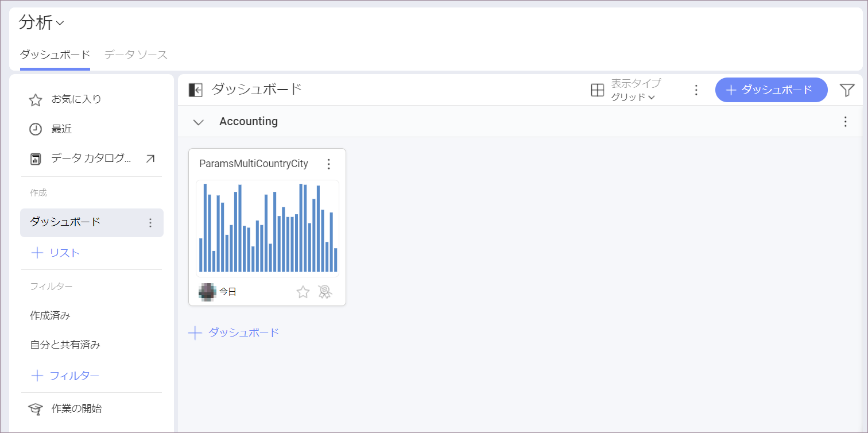Click the ParamsMultiCountryCity title
This screenshot has width=868, height=433.
tap(254, 164)
